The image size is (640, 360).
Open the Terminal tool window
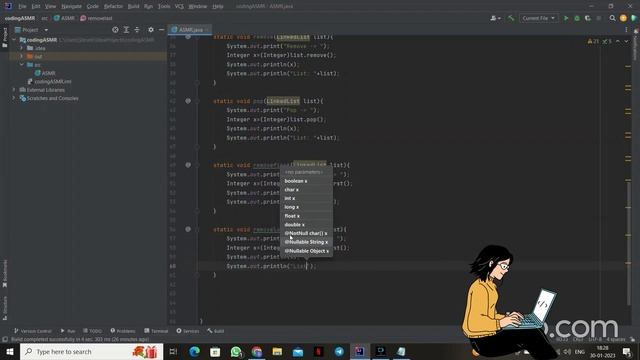point(156,331)
